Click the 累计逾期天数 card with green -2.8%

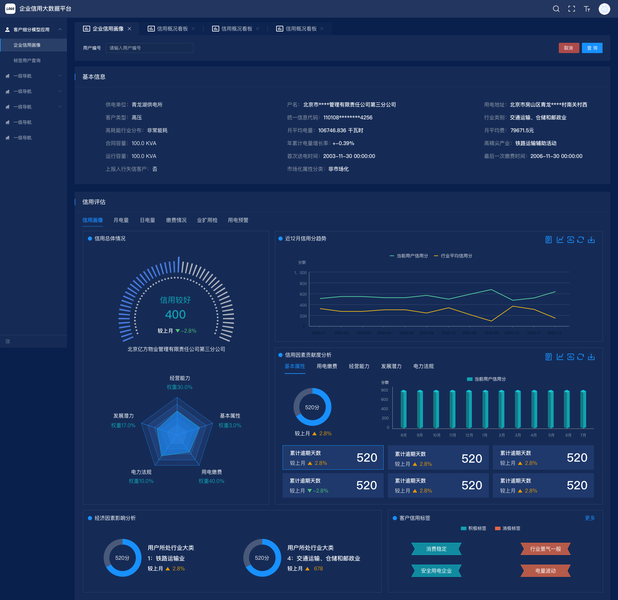pyautogui.click(x=333, y=485)
